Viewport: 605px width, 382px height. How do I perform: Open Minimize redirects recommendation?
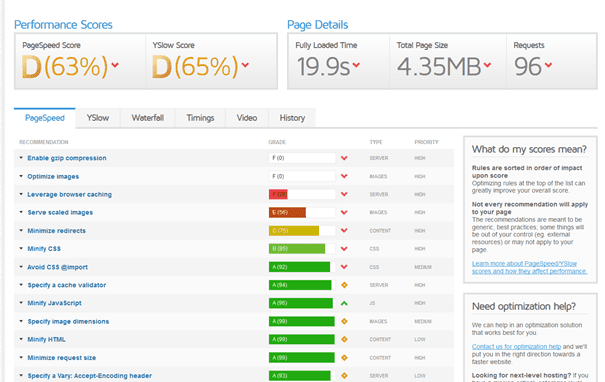[x=57, y=231]
